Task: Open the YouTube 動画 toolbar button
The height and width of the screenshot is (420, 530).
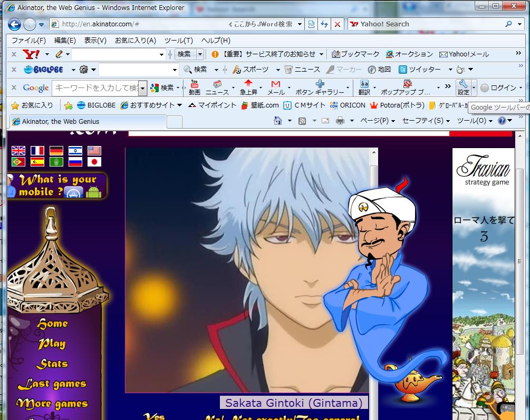Action: (x=195, y=87)
